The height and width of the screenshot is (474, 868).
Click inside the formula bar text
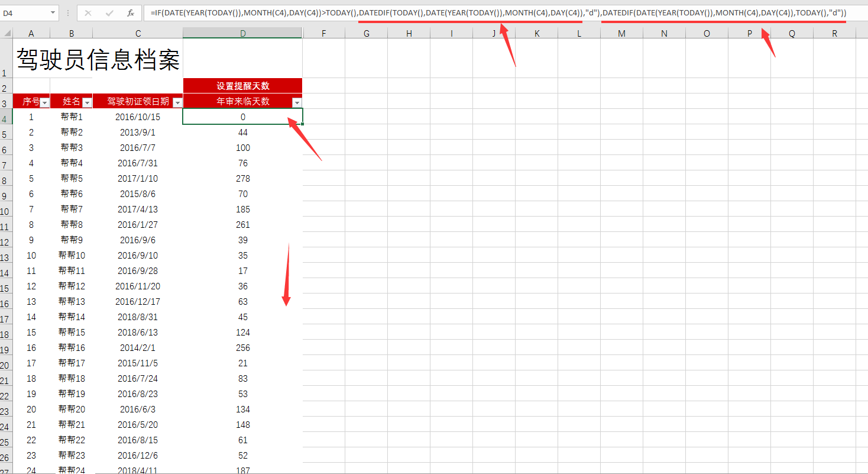(x=498, y=12)
